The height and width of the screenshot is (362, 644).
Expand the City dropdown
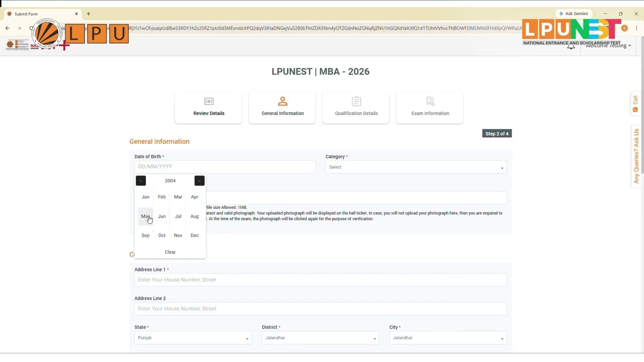(x=448, y=338)
